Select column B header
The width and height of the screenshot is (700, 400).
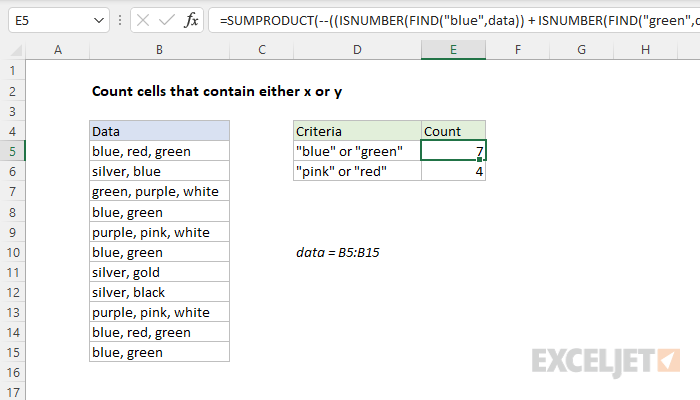click(159, 50)
